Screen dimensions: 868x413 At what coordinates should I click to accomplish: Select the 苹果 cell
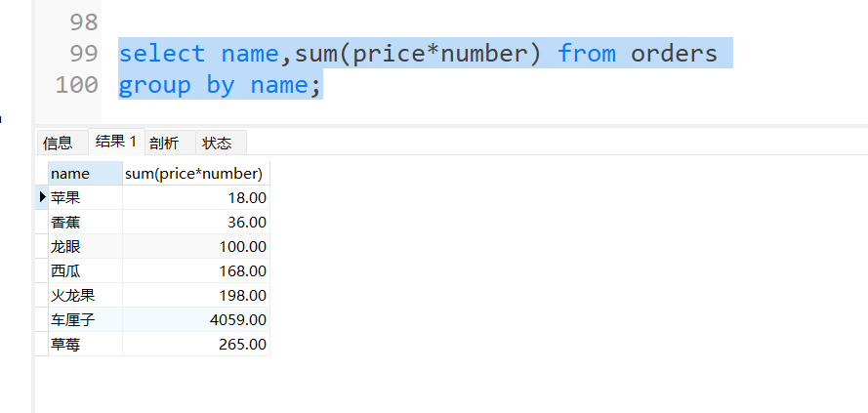pyautogui.click(x=85, y=197)
